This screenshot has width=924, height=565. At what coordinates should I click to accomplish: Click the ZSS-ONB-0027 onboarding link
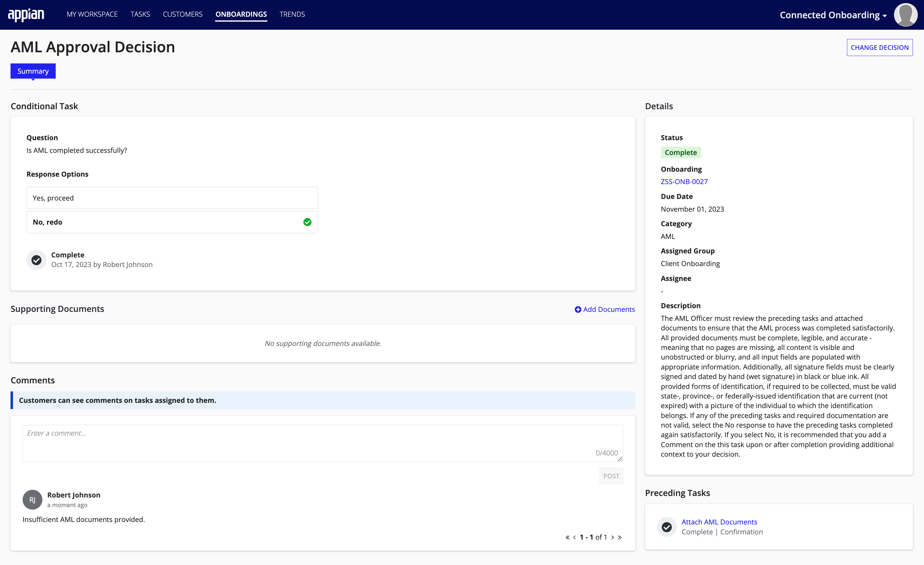click(684, 181)
